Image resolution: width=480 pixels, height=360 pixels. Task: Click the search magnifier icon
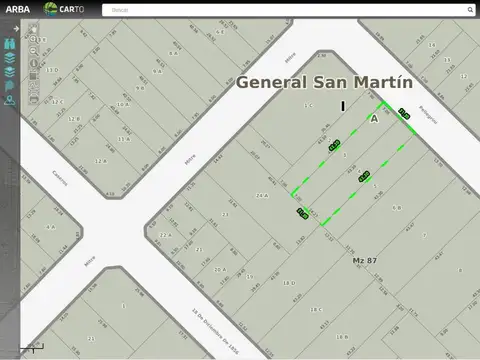point(470,10)
